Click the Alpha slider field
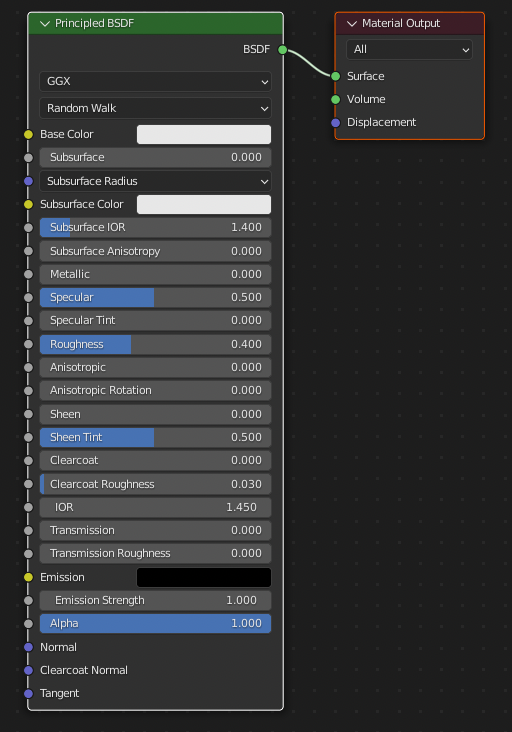Viewport: 512px width, 732px height. [155, 623]
